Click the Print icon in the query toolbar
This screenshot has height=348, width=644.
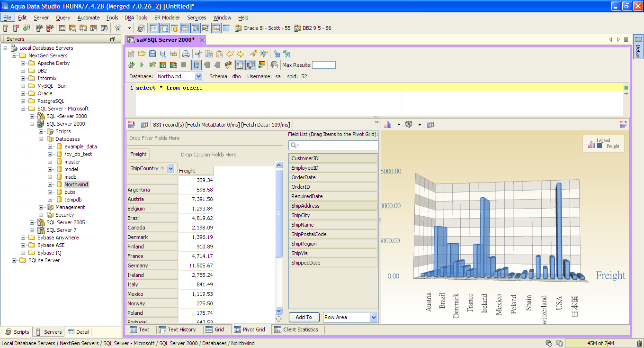point(186,54)
